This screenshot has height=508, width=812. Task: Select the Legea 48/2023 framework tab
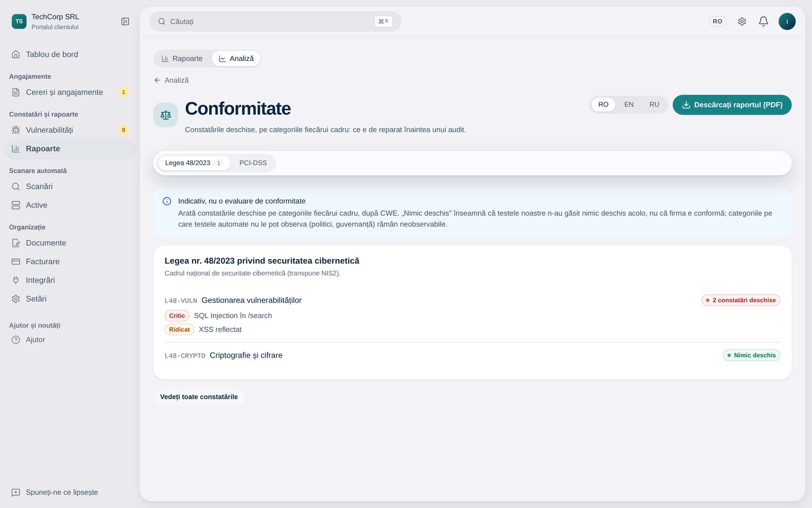(194, 163)
